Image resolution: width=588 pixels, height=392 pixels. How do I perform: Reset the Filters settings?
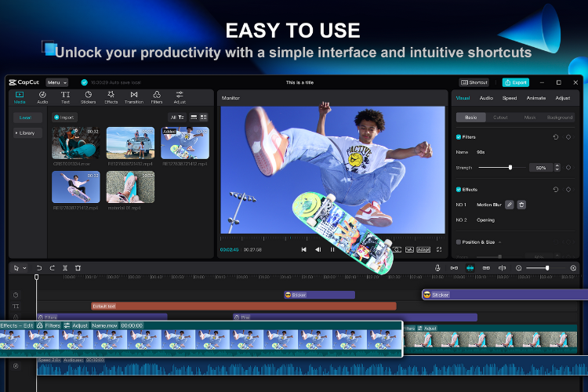coord(556,136)
